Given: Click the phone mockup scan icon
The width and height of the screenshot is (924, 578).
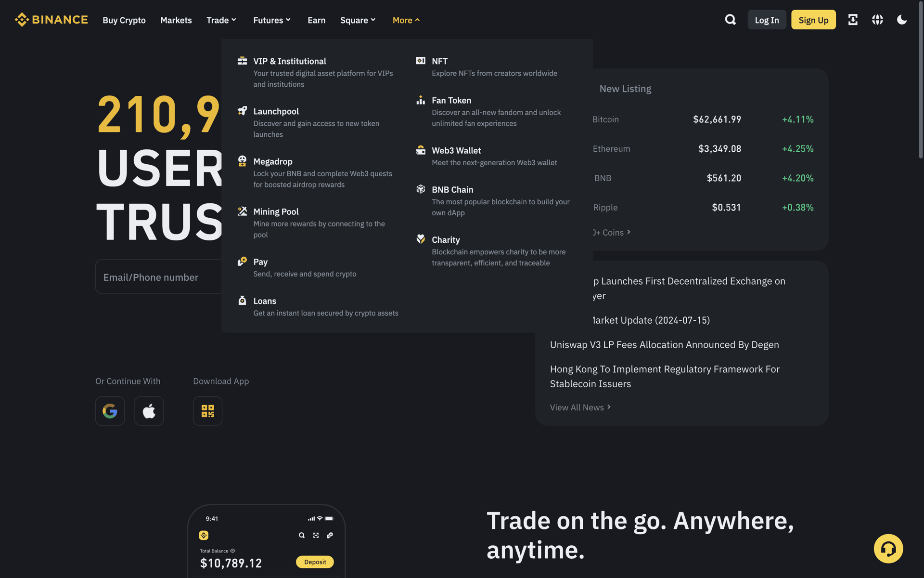Looking at the screenshot, I should pyautogui.click(x=316, y=535).
